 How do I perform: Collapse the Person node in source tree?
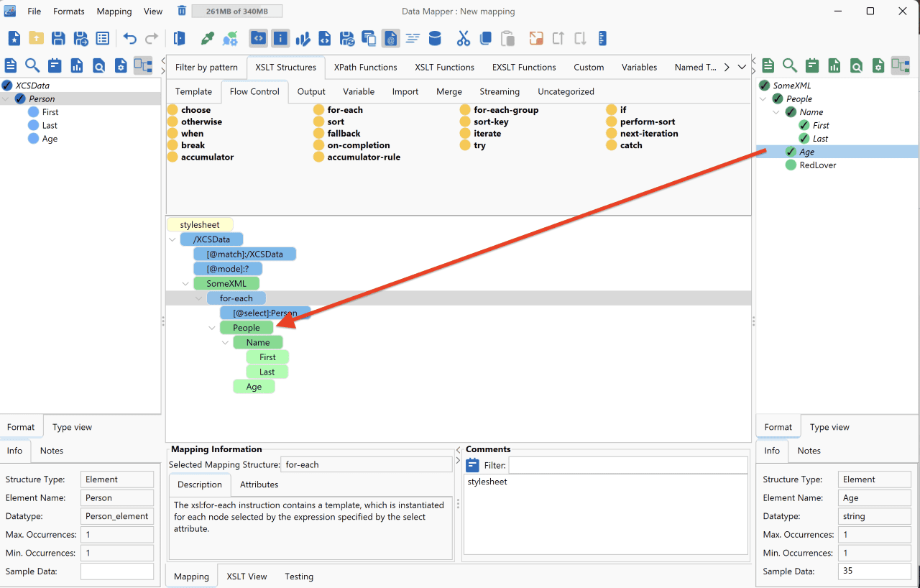[x=6, y=98]
